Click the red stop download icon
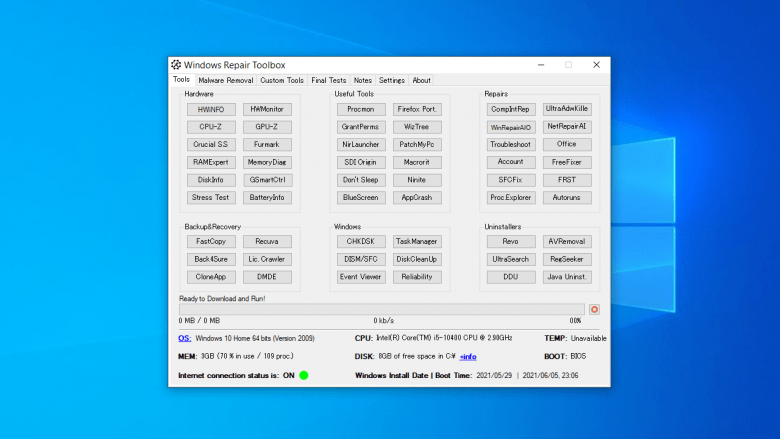Image resolution: width=780 pixels, height=439 pixels. click(x=594, y=309)
